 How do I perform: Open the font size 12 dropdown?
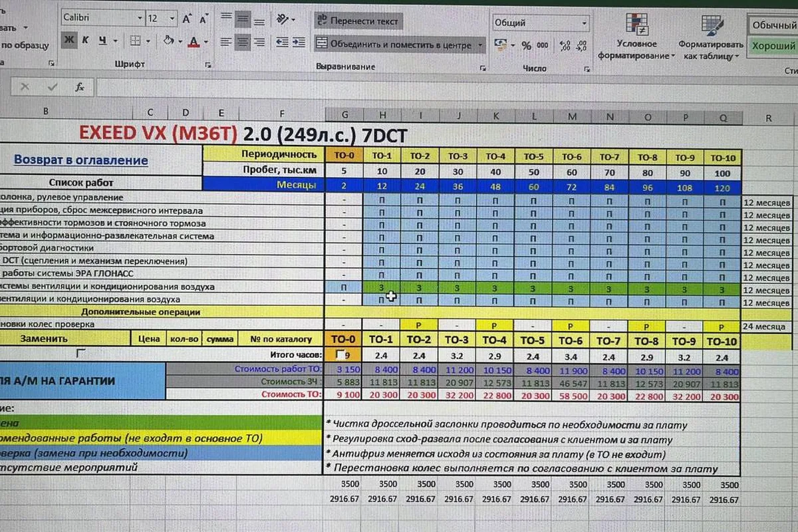[x=172, y=18]
